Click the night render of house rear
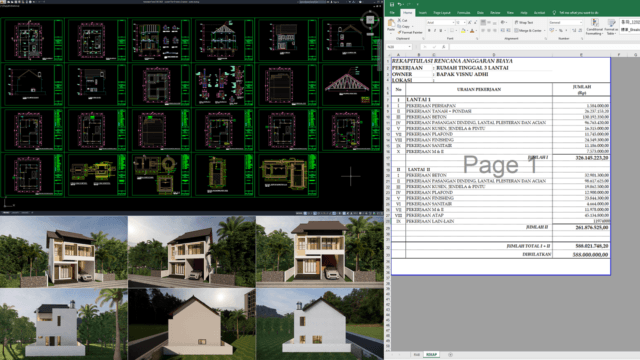The width and height of the screenshot is (640, 360). [191, 324]
